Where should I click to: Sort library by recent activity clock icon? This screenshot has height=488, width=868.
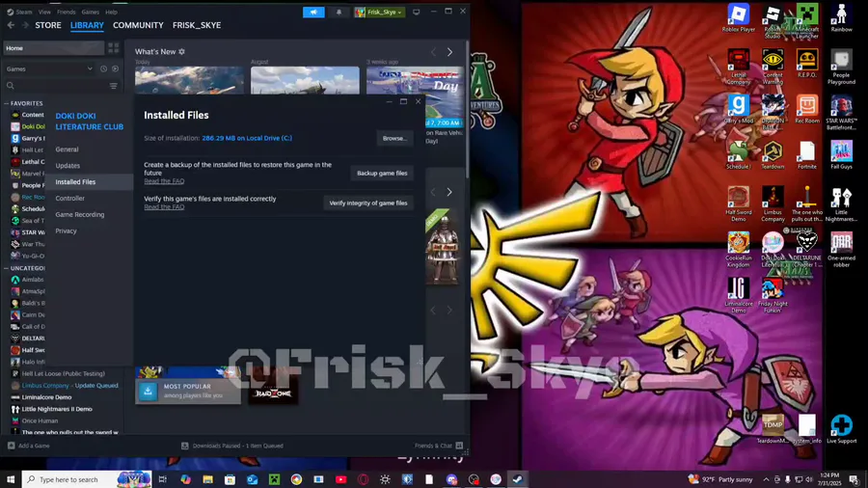[x=103, y=68]
